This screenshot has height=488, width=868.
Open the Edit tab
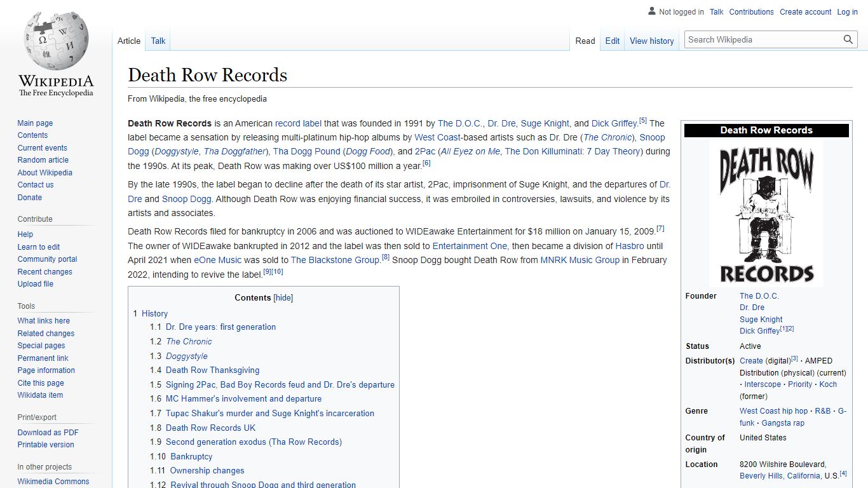coord(613,41)
